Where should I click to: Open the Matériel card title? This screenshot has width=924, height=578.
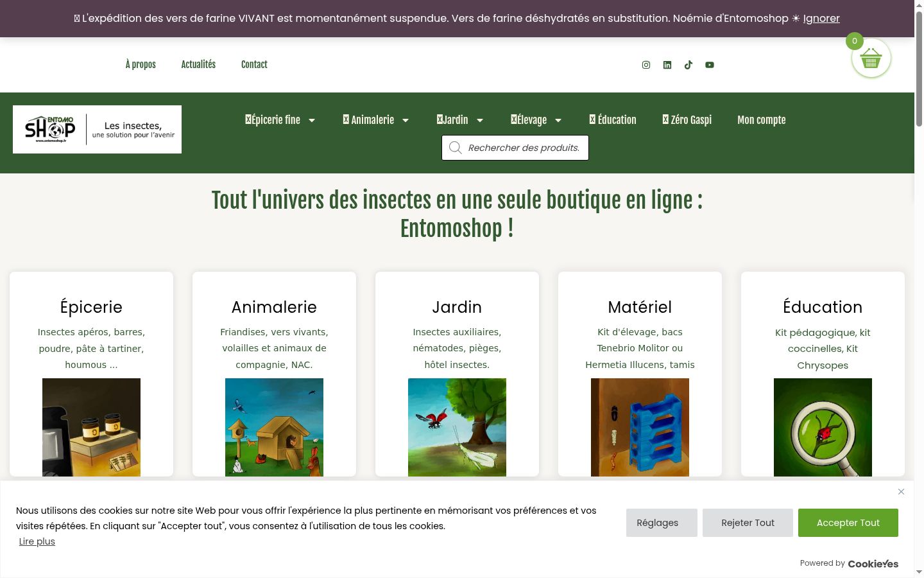click(640, 307)
